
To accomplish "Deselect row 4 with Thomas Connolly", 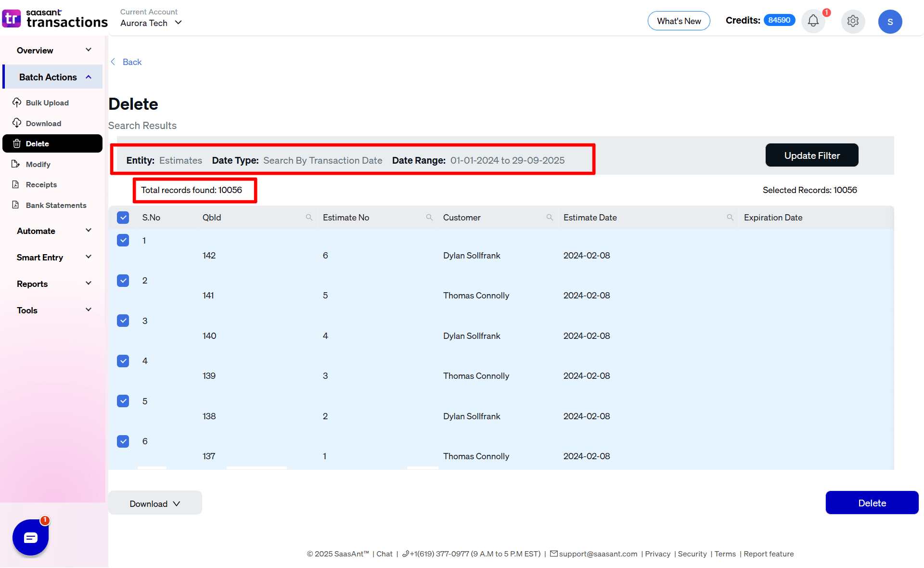I will pos(123,361).
